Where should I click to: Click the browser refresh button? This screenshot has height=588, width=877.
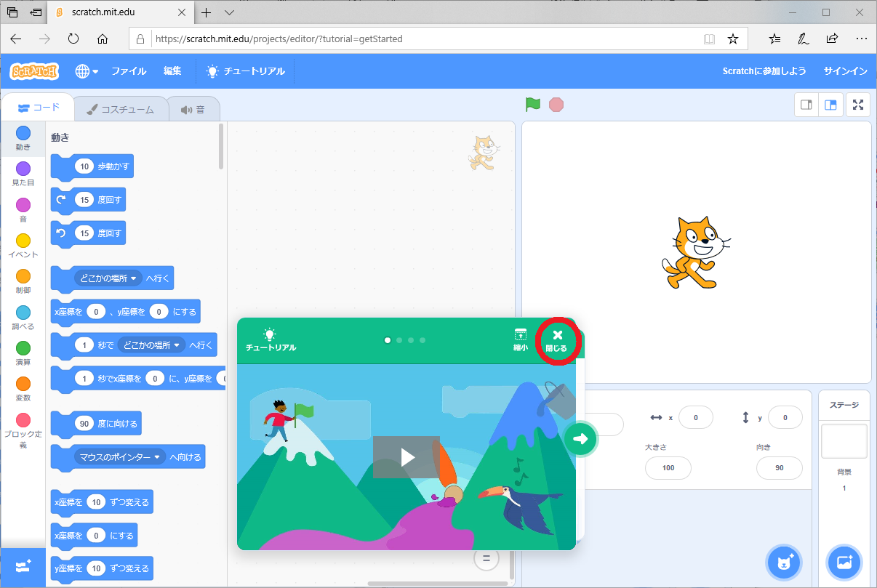point(73,39)
